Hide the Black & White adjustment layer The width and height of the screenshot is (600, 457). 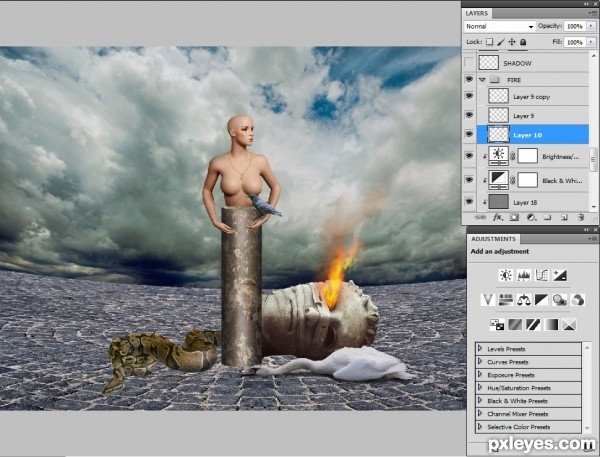pos(469,180)
